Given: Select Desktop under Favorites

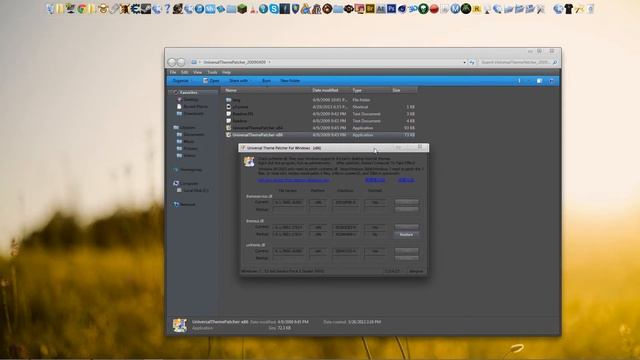Looking at the screenshot, I should [190, 100].
